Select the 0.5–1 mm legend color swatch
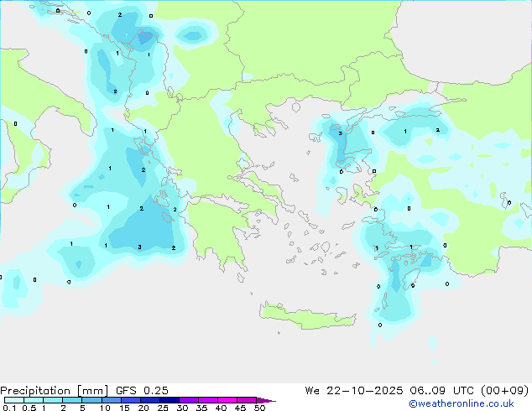532x411 pixels. tap(34, 400)
